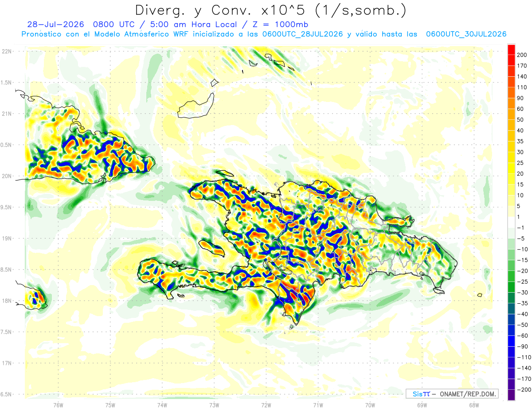Click the '-140' colorbar value
This screenshot has width=532, height=411.
(x=524, y=368)
